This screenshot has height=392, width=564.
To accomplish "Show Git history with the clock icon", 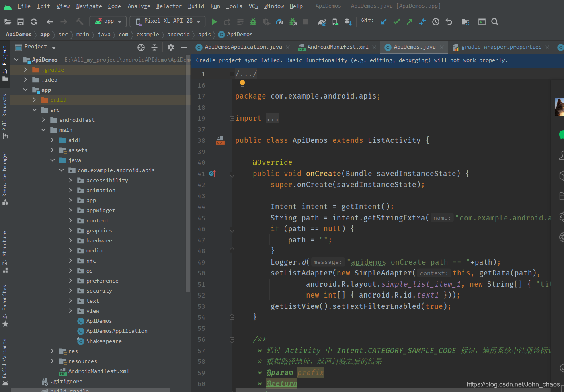I will tap(436, 22).
